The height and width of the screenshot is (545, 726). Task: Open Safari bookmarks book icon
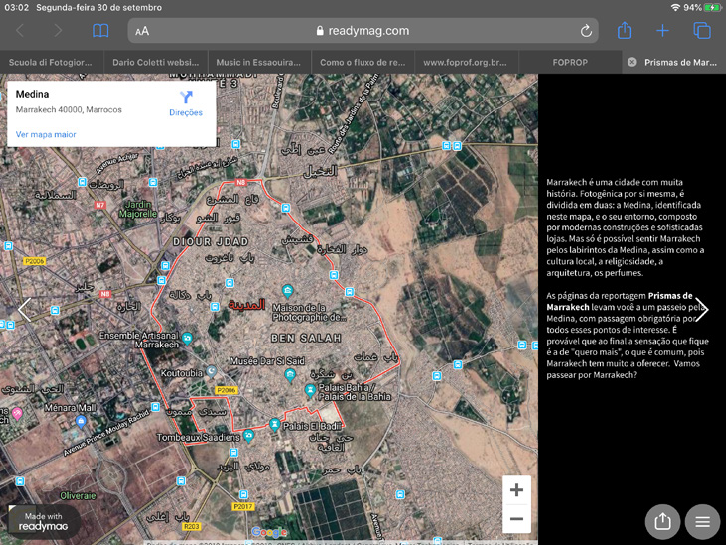pos(100,31)
